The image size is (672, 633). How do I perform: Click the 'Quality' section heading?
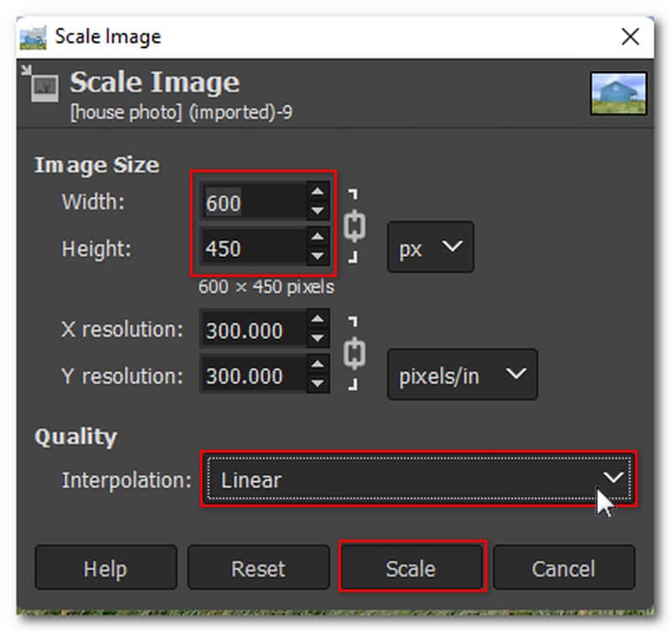[x=76, y=437]
